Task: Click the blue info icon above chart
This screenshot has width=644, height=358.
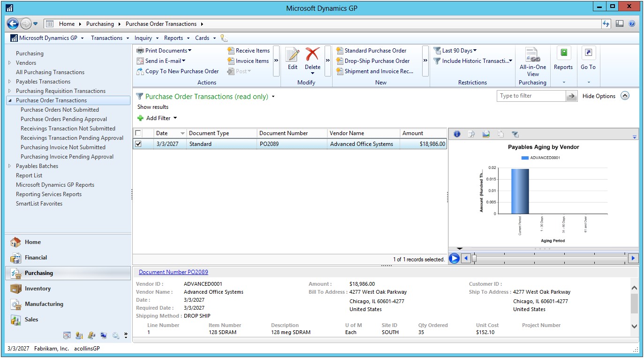Action: click(457, 134)
